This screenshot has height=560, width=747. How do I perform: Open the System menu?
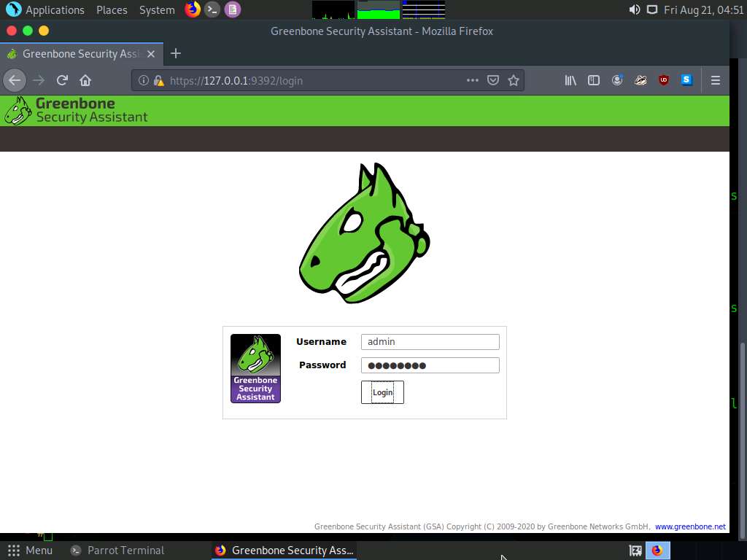click(x=157, y=9)
